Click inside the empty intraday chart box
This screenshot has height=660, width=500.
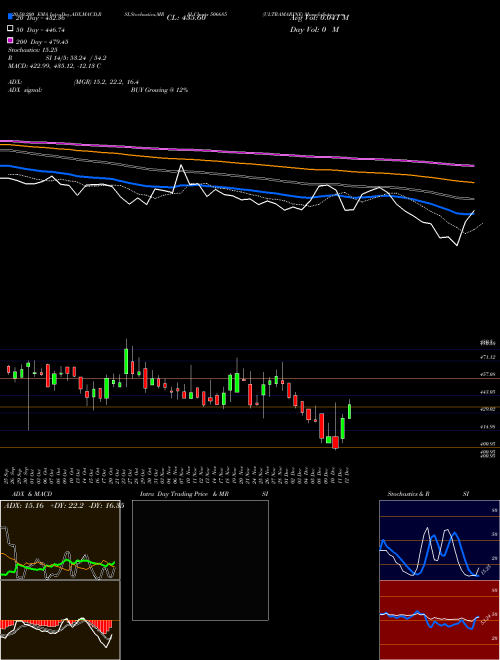[200, 560]
